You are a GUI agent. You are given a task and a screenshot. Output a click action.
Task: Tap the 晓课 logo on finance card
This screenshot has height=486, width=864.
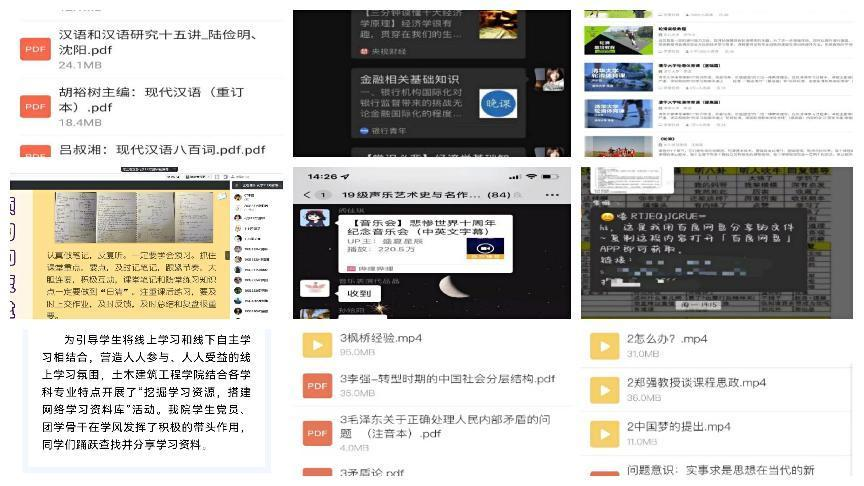pyautogui.click(x=497, y=103)
